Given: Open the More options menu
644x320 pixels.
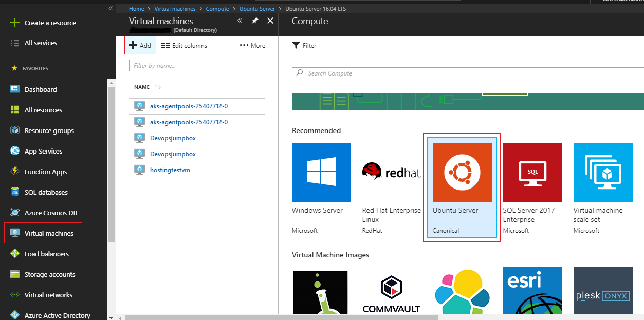Looking at the screenshot, I should (252, 46).
